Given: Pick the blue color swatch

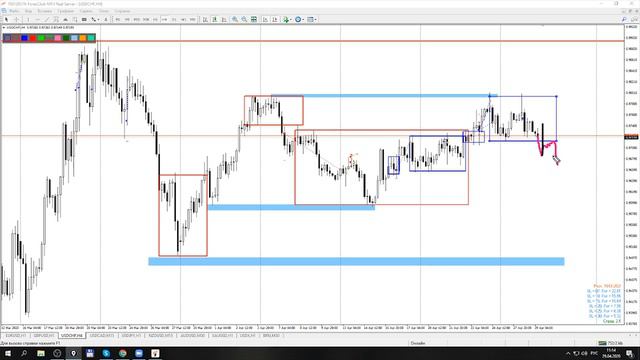Looking at the screenshot, I should point(24,38).
